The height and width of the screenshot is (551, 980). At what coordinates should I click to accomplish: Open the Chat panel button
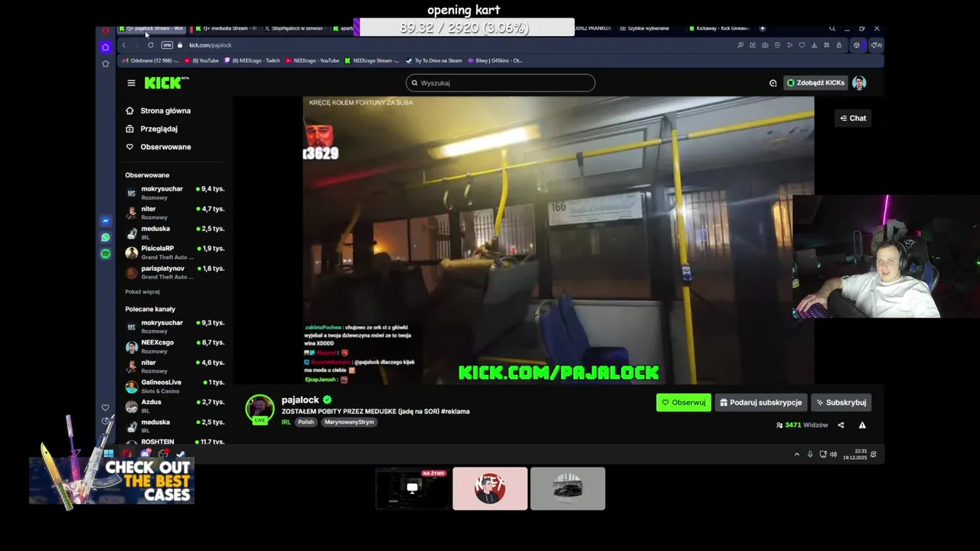pos(853,118)
